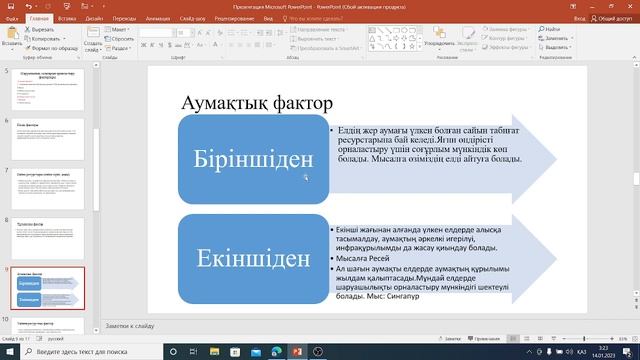Cut selection with Вырезать
The image size is (640, 360).
[x=39, y=29]
